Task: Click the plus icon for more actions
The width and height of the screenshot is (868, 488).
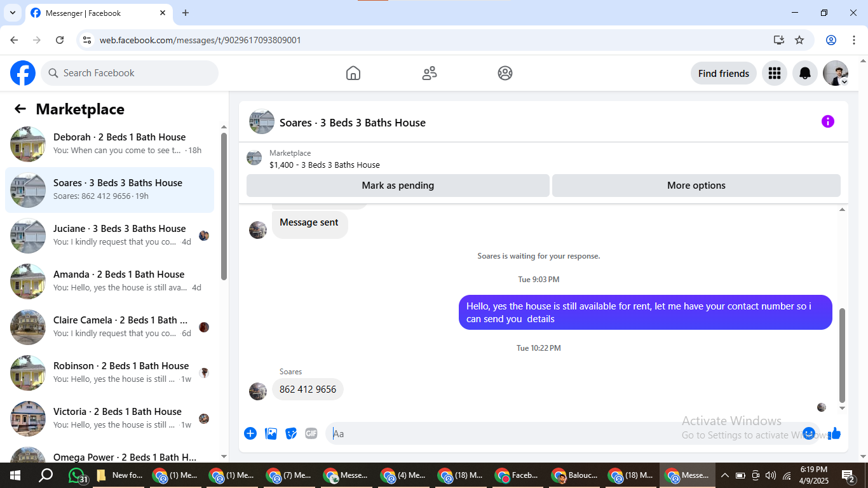Action: pos(250,433)
